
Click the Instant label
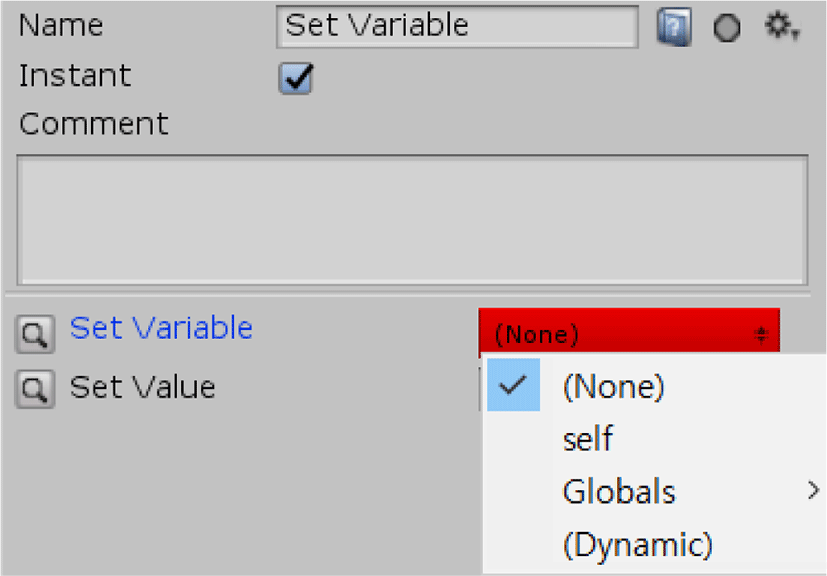[x=75, y=76]
